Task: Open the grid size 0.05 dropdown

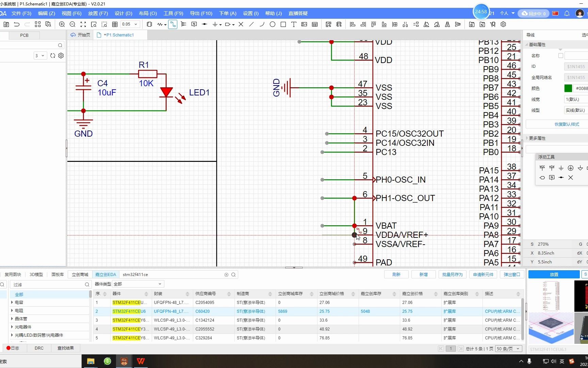Action: pos(130,24)
